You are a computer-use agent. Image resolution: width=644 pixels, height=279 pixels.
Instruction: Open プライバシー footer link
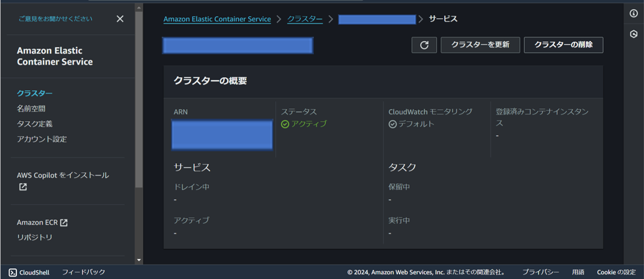(541, 272)
